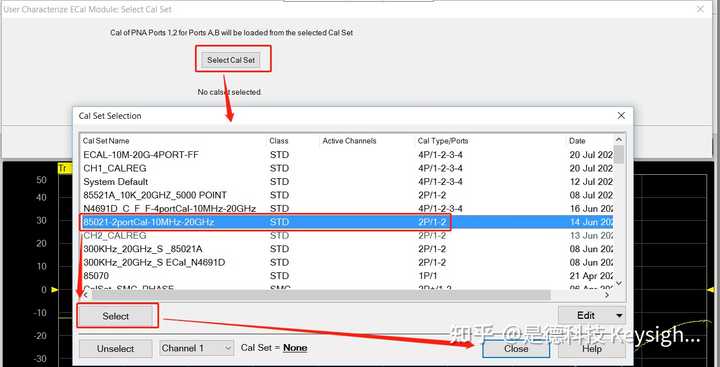720x367 pixels.
Task: Select the ECAL-10M-20G-4PORT-FF cal set row
Action: pyautogui.click(x=347, y=155)
